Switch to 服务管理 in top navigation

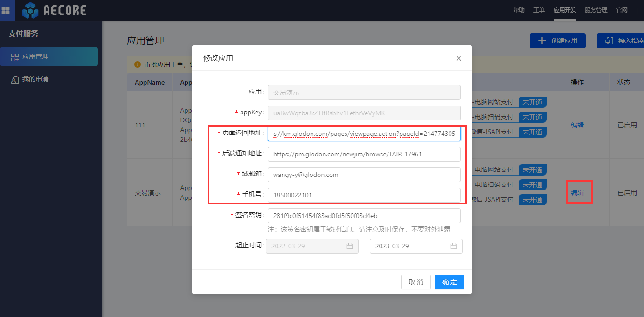pos(596,10)
